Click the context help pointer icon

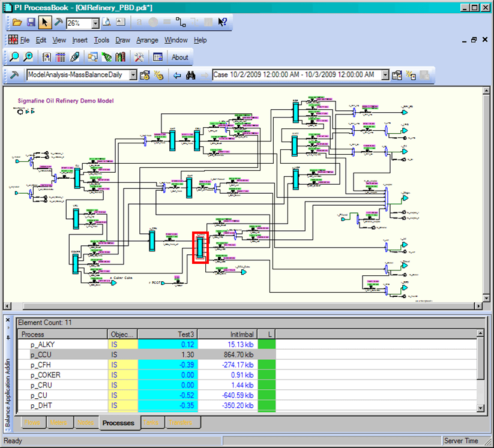coord(223,23)
